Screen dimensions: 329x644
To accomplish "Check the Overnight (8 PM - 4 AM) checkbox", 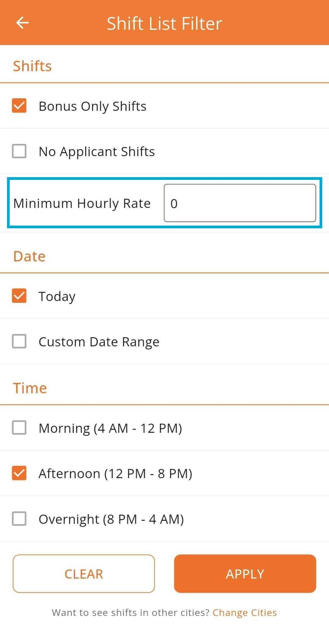I will [19, 519].
